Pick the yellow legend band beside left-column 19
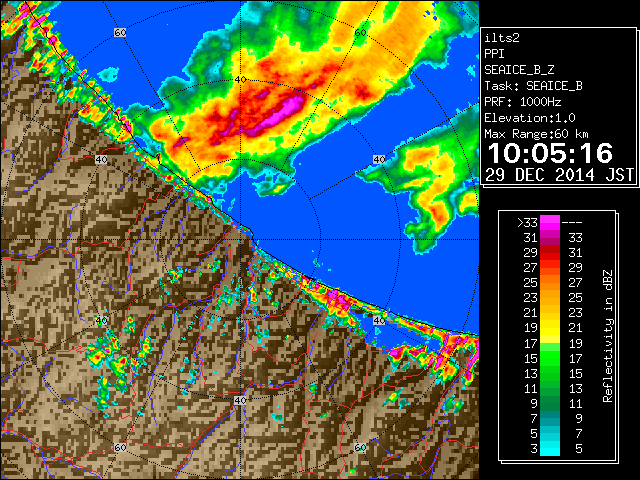The width and height of the screenshot is (640, 480). tap(550, 328)
